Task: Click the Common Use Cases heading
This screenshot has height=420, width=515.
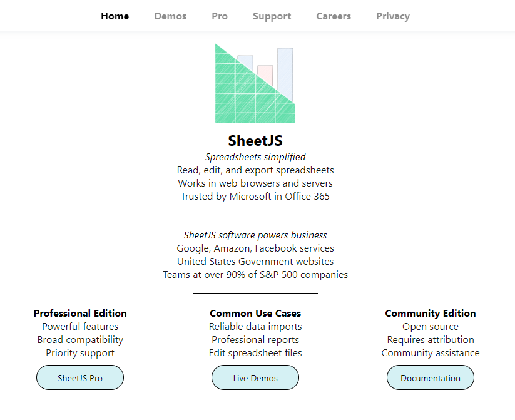Action: (x=255, y=313)
